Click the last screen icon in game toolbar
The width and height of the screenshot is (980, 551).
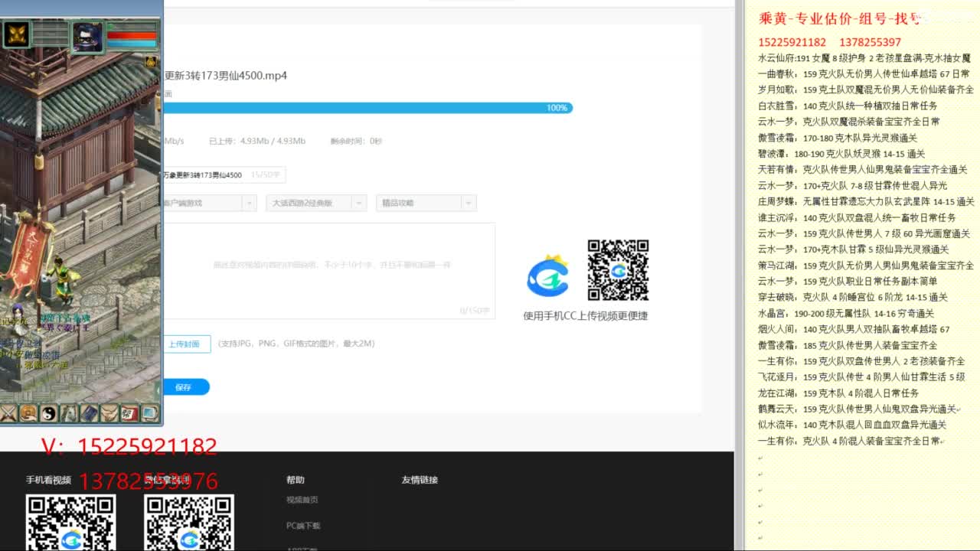[150, 413]
